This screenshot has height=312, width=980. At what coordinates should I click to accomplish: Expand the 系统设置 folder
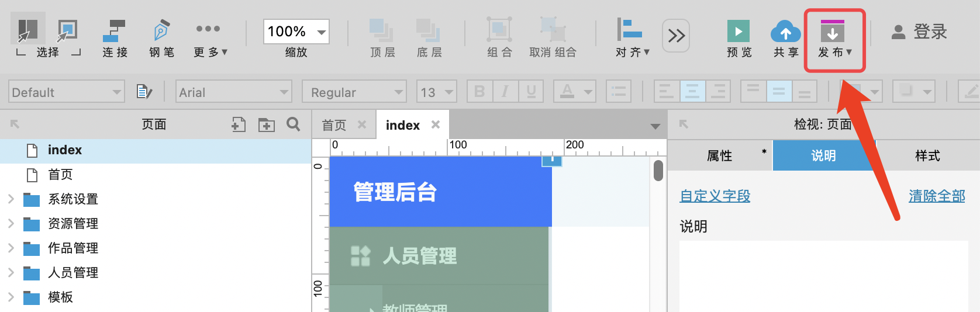tap(11, 199)
